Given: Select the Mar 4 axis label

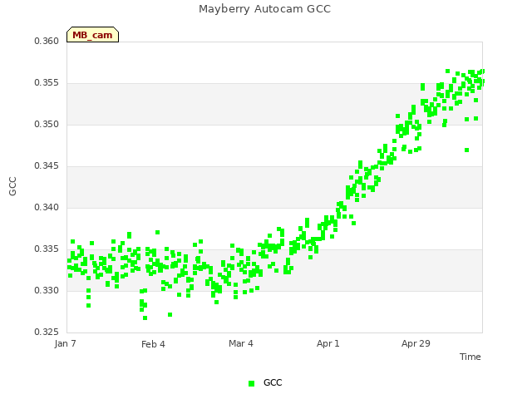Looking at the screenshot, I should (241, 343).
